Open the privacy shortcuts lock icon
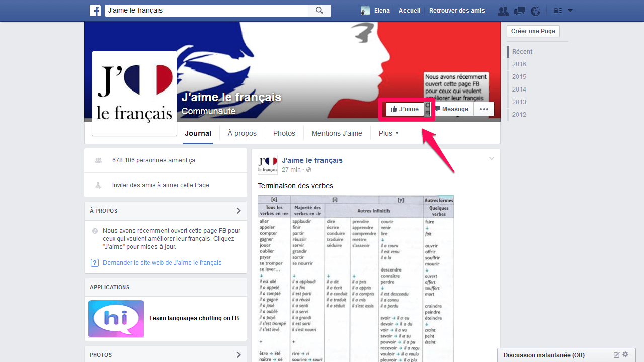The width and height of the screenshot is (644, 362). click(x=557, y=11)
